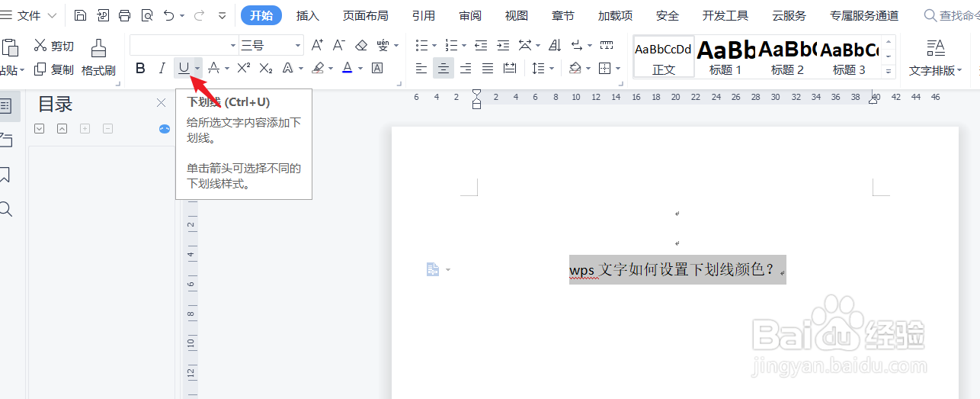This screenshot has width=980, height=399.
Task: Click the Strikethrough A icon
Action: pos(213,68)
